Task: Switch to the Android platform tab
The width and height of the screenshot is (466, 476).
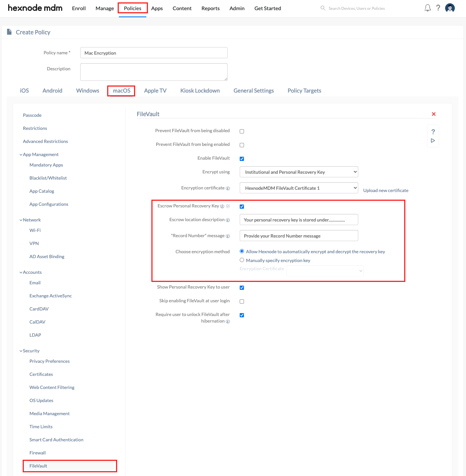Action: point(52,91)
